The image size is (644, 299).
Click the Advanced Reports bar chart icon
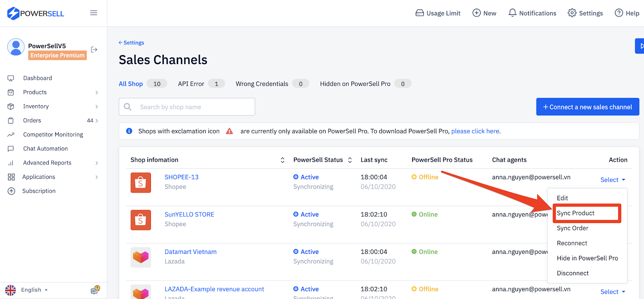tap(11, 163)
